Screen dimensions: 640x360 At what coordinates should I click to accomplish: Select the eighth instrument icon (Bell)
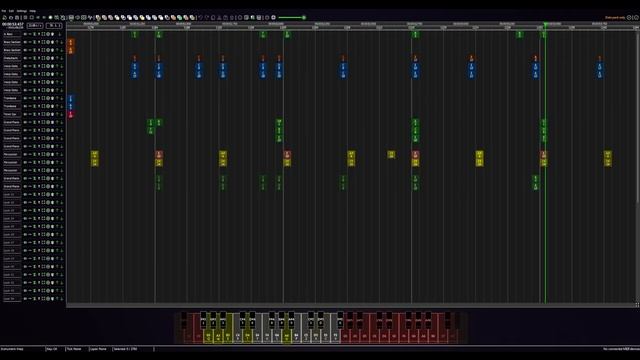(x=142, y=18)
